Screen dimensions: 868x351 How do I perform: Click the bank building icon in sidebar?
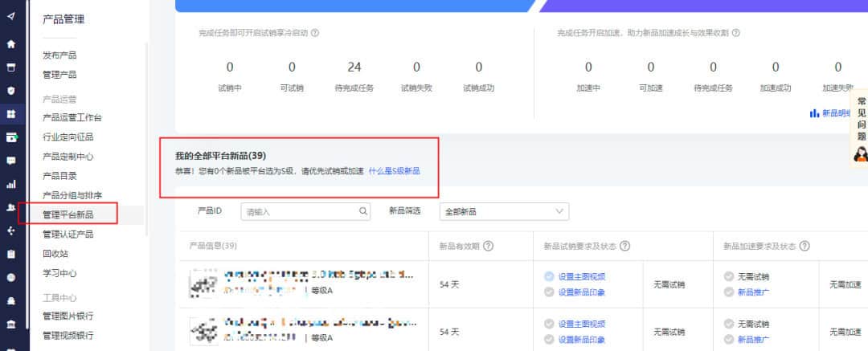(11, 324)
